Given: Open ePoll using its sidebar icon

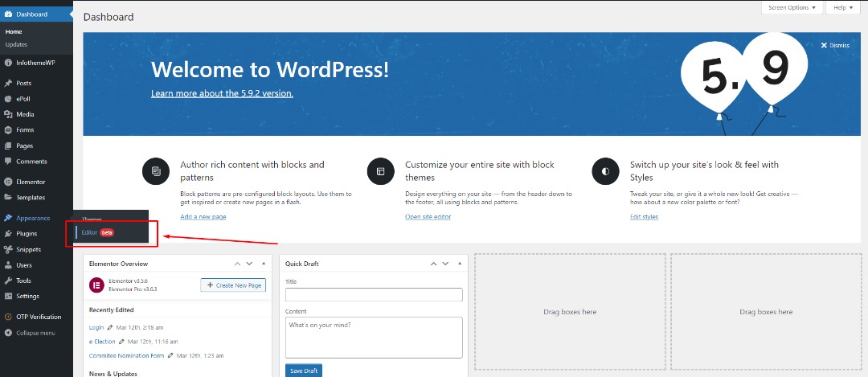Looking at the screenshot, I should pyautogui.click(x=8, y=99).
